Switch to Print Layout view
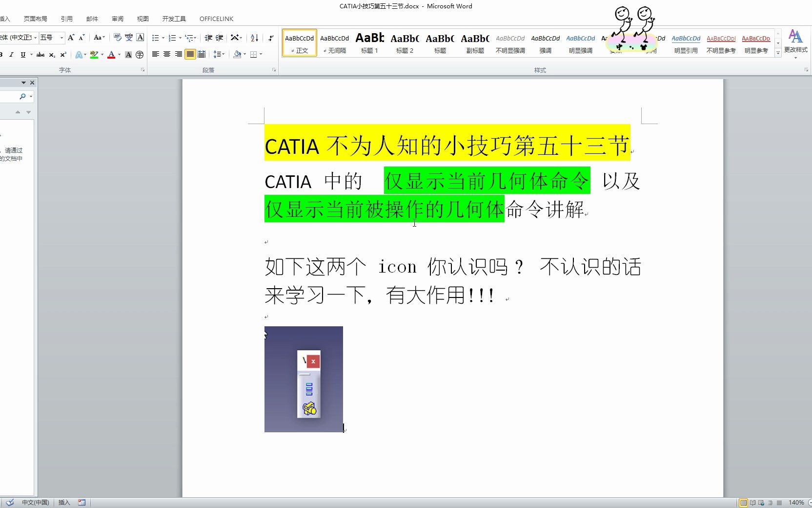 pos(743,503)
